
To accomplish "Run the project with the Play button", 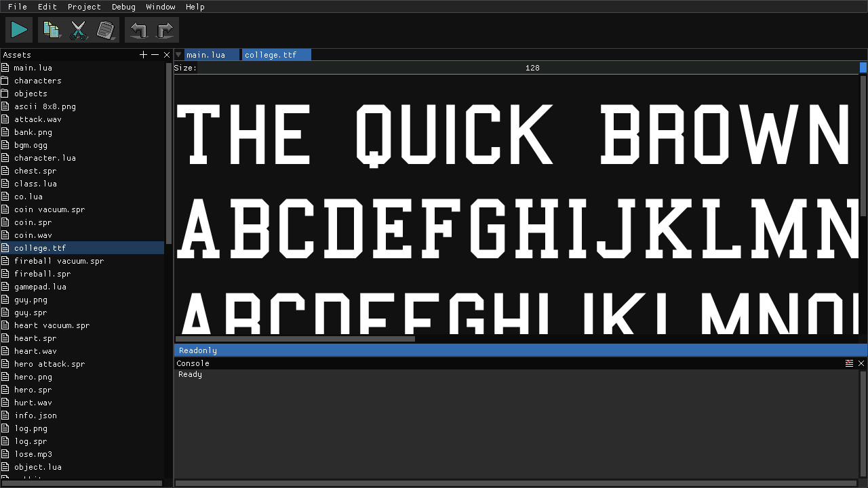I will click(x=18, y=29).
